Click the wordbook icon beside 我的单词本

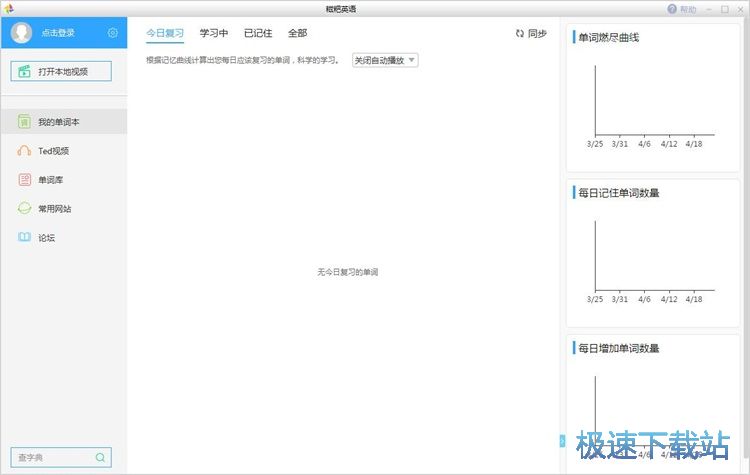click(x=24, y=122)
